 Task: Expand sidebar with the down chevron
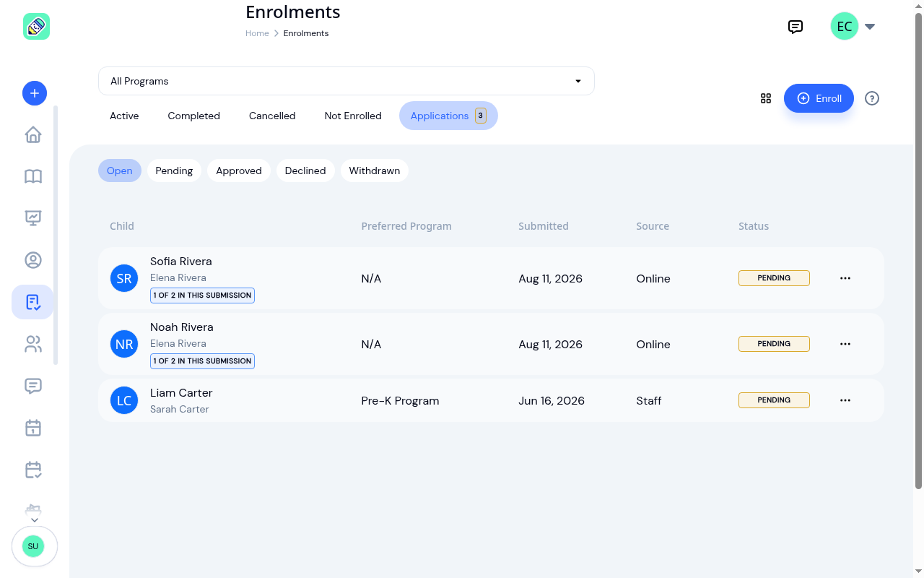[x=34, y=519]
